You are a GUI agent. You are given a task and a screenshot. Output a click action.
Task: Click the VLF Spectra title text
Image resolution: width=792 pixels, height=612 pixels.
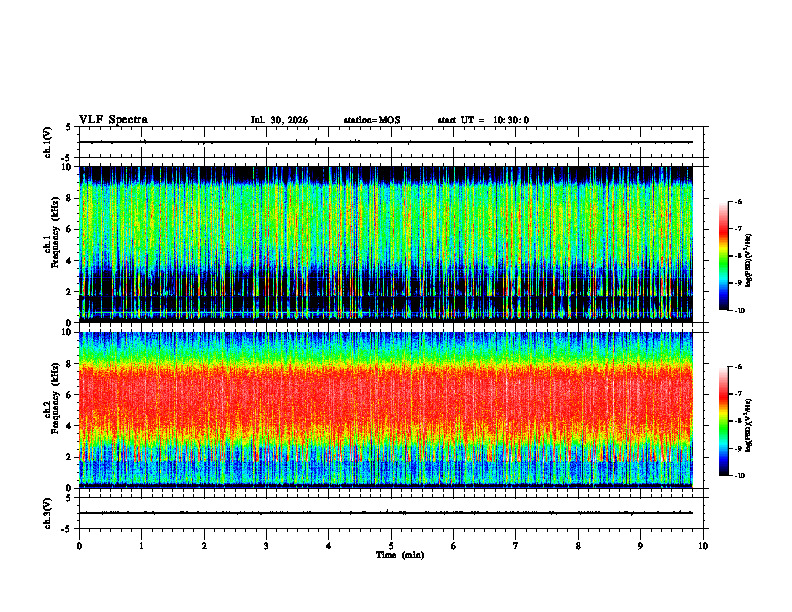(x=113, y=120)
